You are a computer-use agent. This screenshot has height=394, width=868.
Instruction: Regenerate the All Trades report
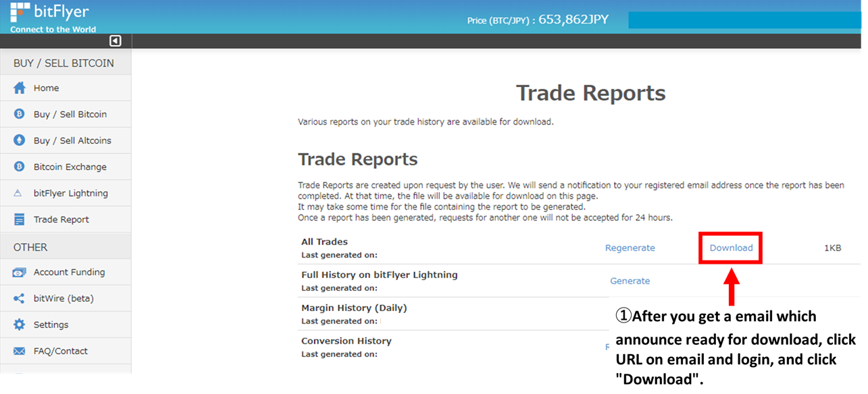(630, 248)
